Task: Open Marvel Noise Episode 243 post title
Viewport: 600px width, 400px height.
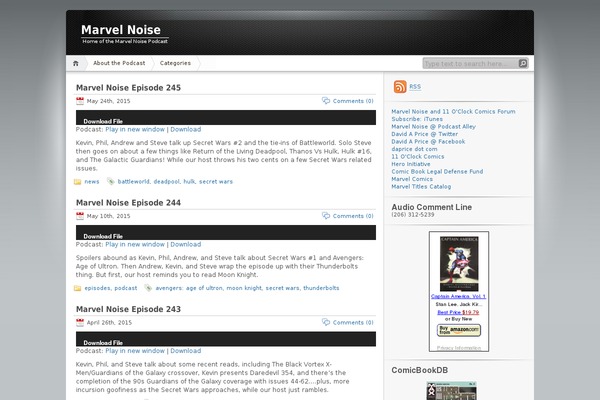Action: point(128,309)
